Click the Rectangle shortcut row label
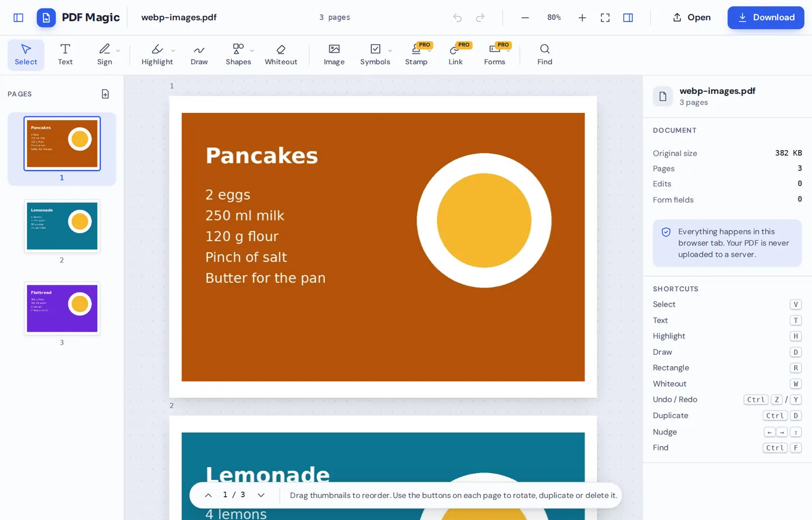Image resolution: width=812 pixels, height=520 pixels. click(x=671, y=368)
